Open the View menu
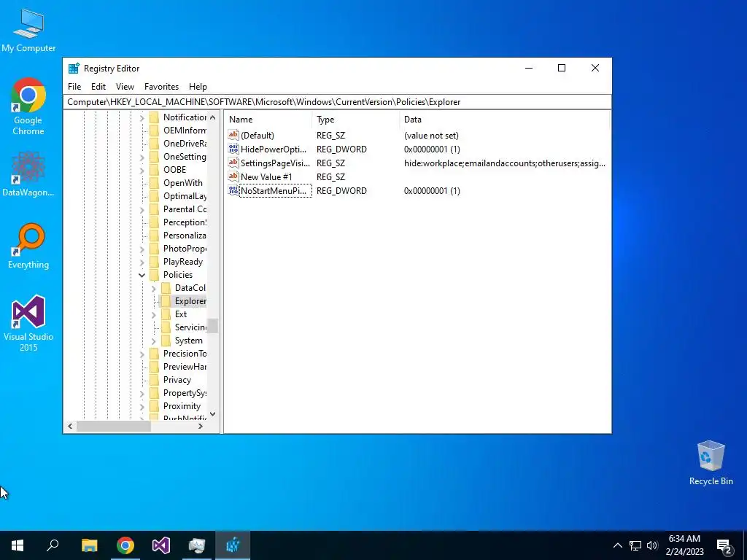 pyautogui.click(x=125, y=87)
